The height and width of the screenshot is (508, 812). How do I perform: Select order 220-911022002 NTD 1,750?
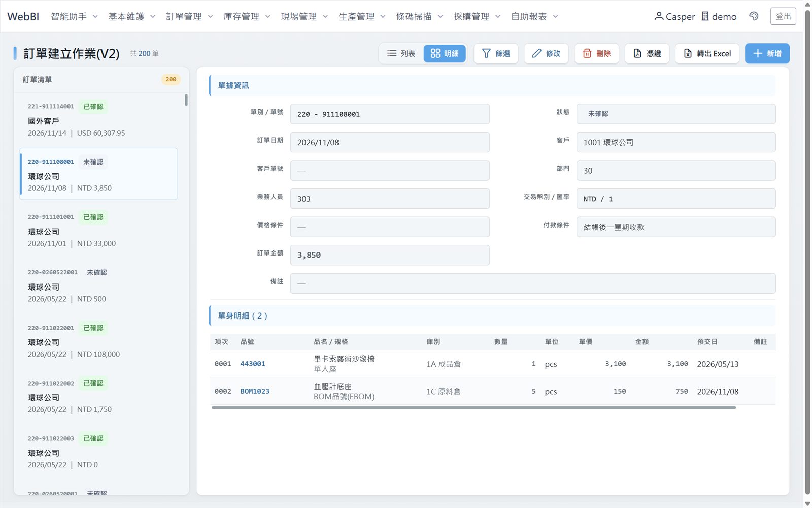[x=98, y=396]
